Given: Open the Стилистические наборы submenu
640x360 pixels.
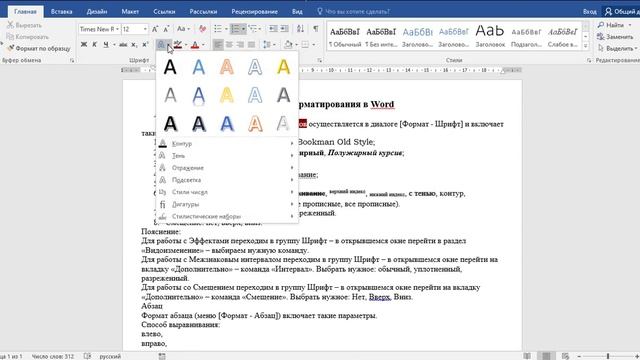Looking at the screenshot, I should [227, 216].
